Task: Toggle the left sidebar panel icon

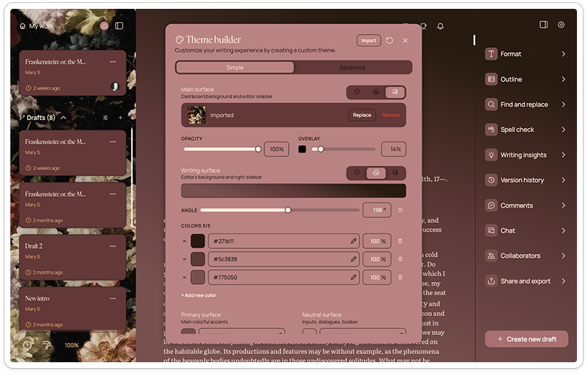Action: tap(119, 26)
